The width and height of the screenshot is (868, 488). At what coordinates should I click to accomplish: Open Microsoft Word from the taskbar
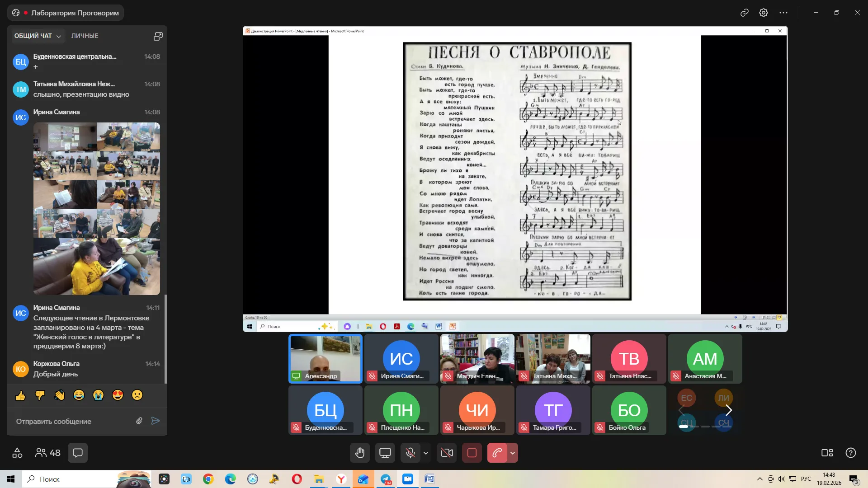[429, 479]
